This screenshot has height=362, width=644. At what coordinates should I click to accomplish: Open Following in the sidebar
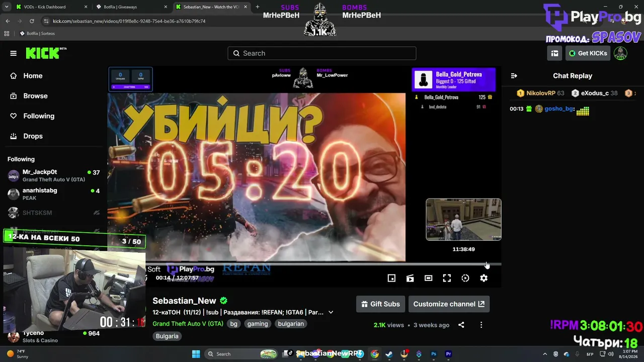coord(39,116)
